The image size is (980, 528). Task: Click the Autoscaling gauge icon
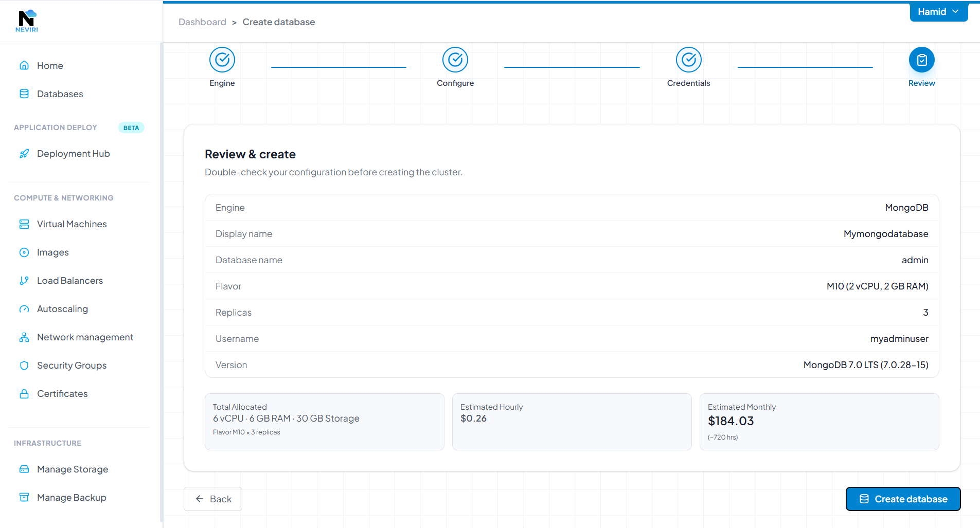coord(24,309)
